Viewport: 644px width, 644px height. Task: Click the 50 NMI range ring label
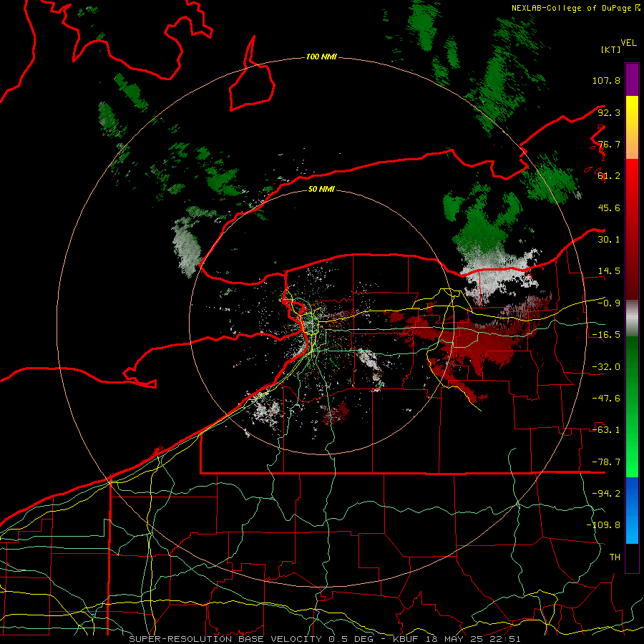(x=321, y=189)
